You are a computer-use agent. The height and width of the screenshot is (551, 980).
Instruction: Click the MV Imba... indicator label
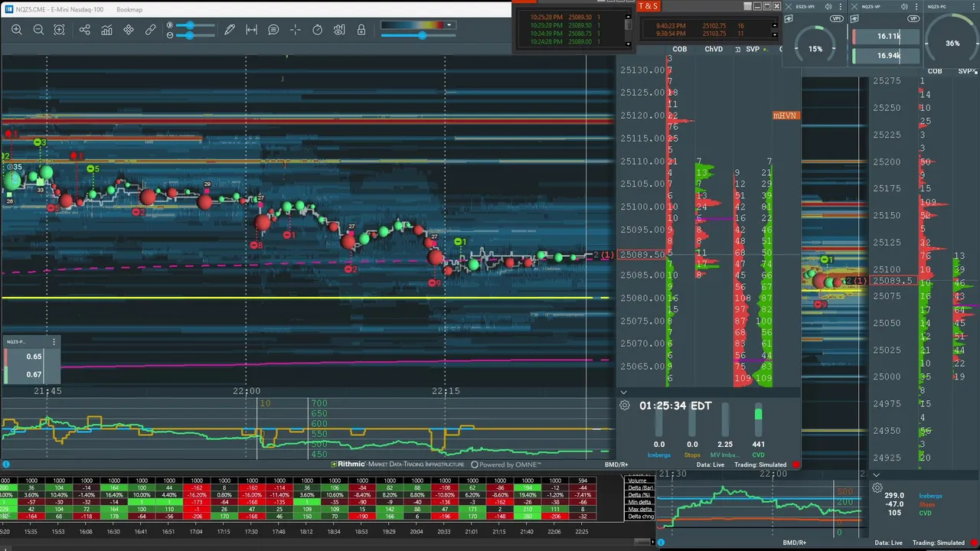pyautogui.click(x=725, y=455)
